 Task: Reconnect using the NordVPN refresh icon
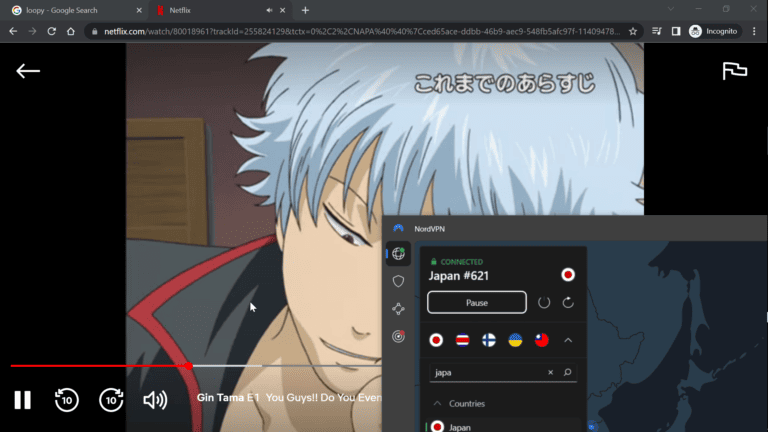568,302
